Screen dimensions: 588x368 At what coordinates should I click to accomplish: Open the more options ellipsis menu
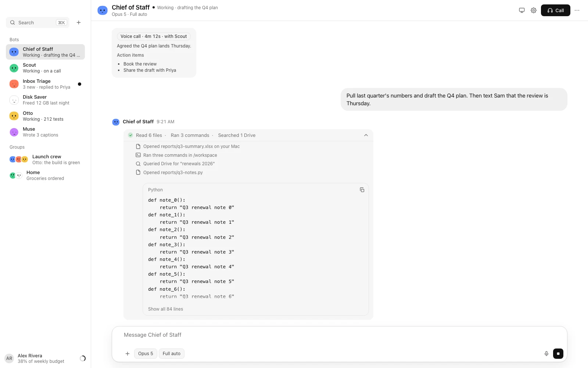click(x=577, y=10)
